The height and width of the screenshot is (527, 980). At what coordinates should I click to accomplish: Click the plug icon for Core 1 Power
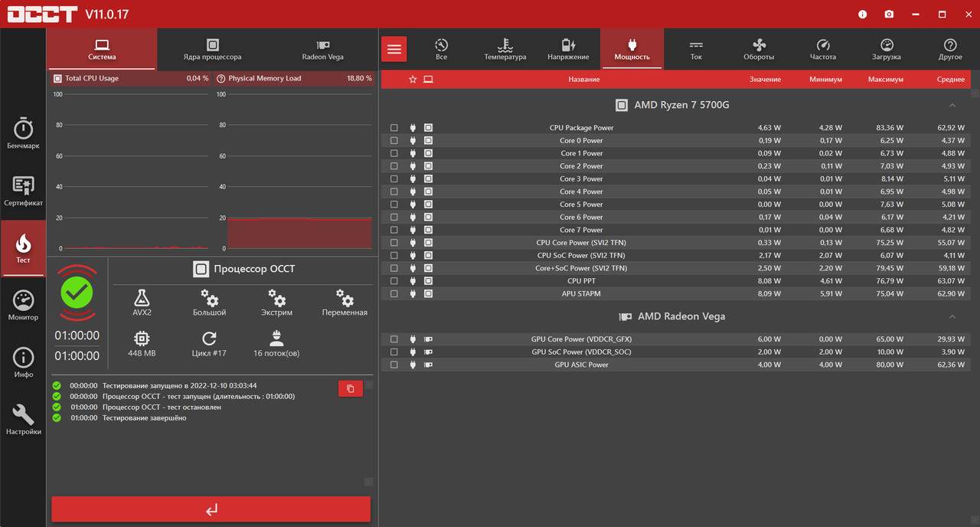coord(413,153)
